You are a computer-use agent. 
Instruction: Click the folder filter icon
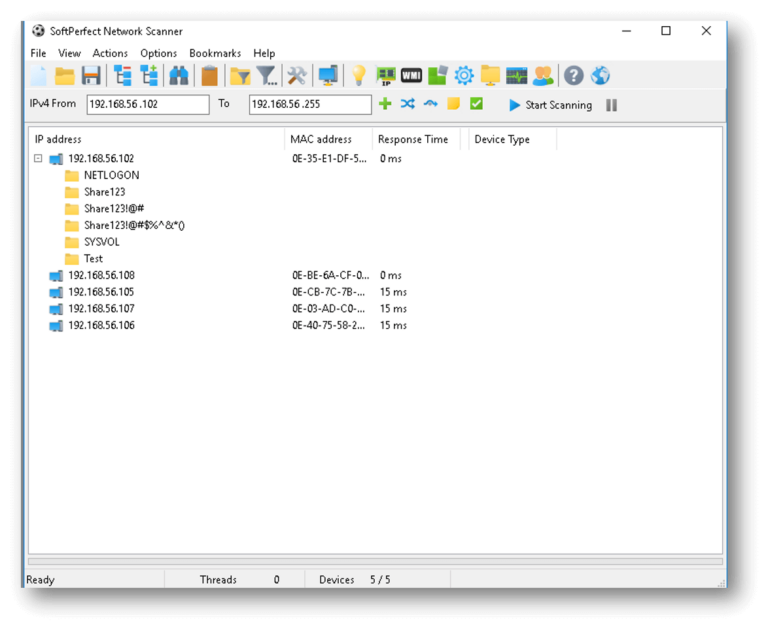(x=240, y=76)
